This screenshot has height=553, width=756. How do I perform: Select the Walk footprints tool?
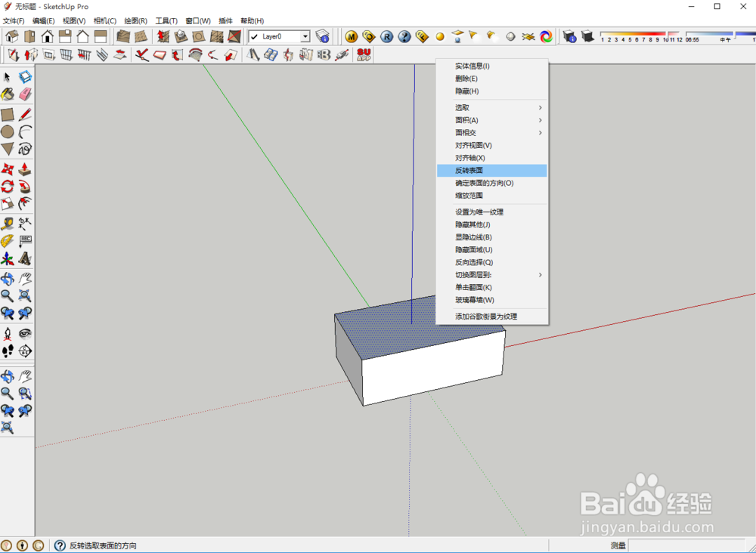[x=8, y=351]
